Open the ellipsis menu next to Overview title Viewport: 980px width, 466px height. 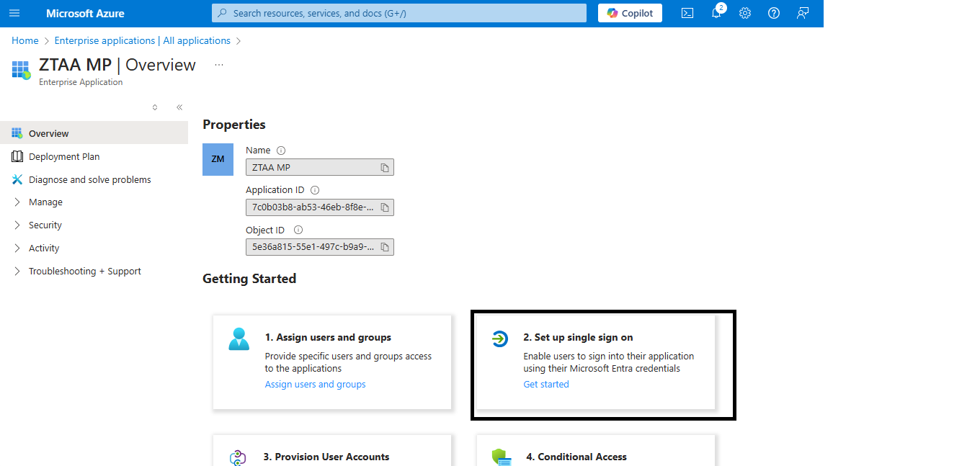click(219, 65)
